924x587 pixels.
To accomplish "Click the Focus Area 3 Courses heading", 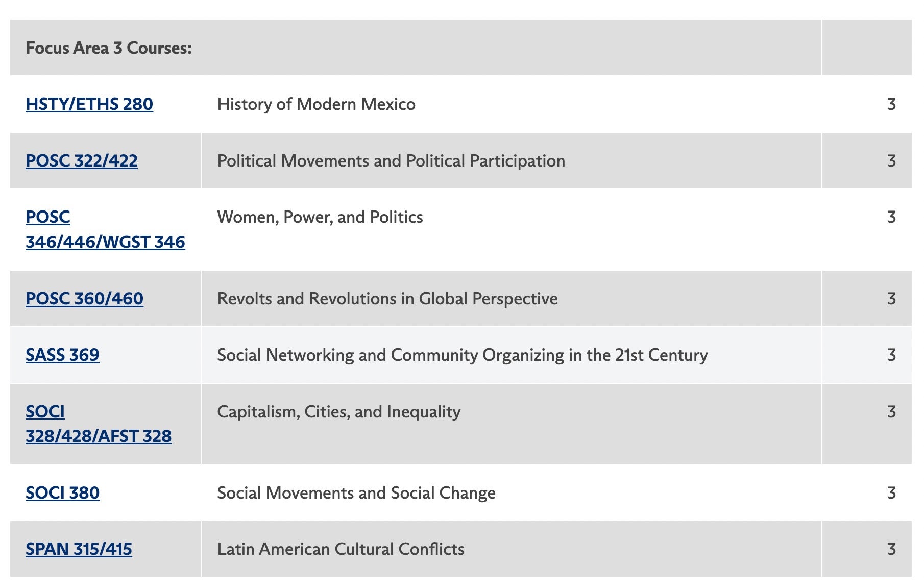I will (x=109, y=48).
